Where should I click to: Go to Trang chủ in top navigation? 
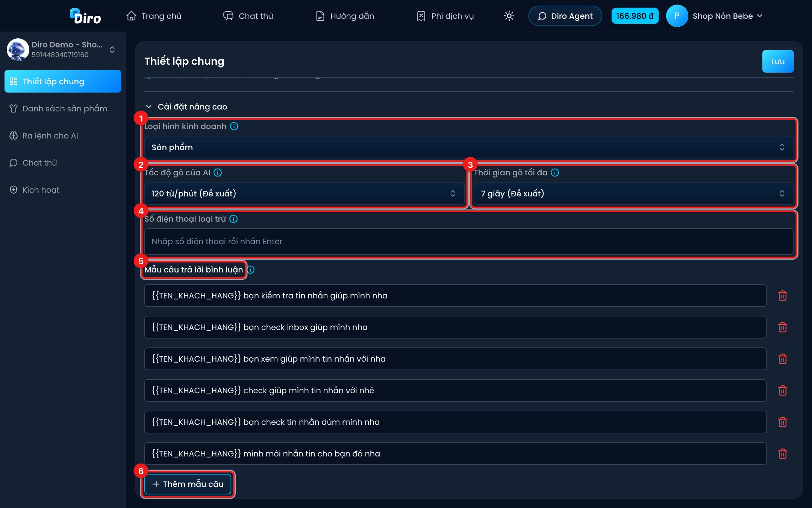[x=154, y=16]
